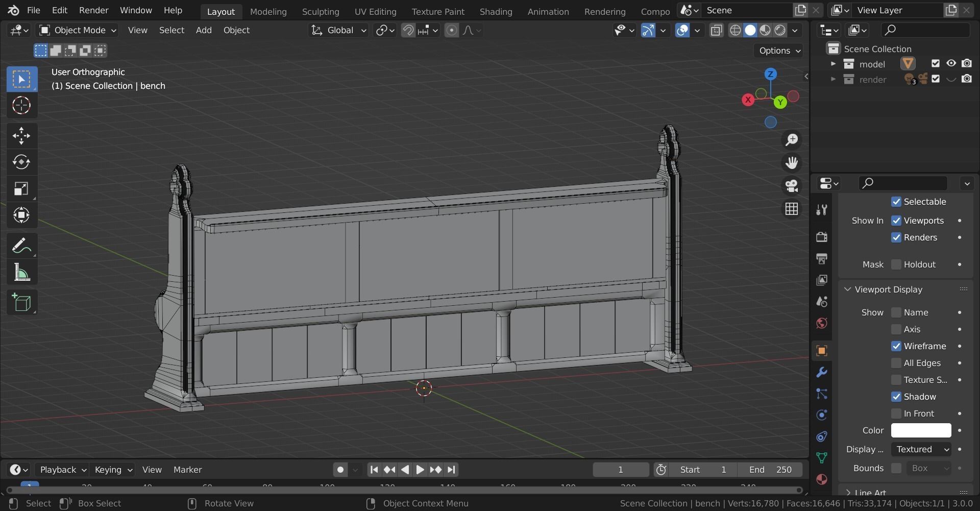Select the Add Cube tool
This screenshot has width=980, height=511.
pos(21,303)
